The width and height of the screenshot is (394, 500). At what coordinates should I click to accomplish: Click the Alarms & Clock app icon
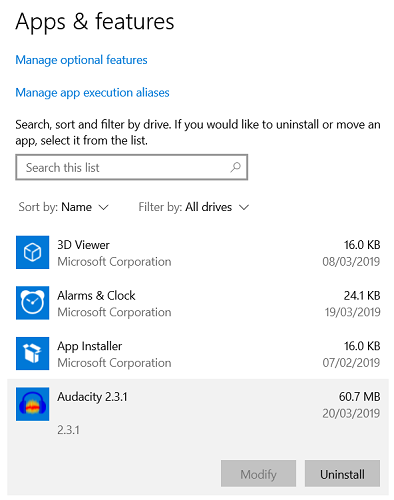pos(32,303)
